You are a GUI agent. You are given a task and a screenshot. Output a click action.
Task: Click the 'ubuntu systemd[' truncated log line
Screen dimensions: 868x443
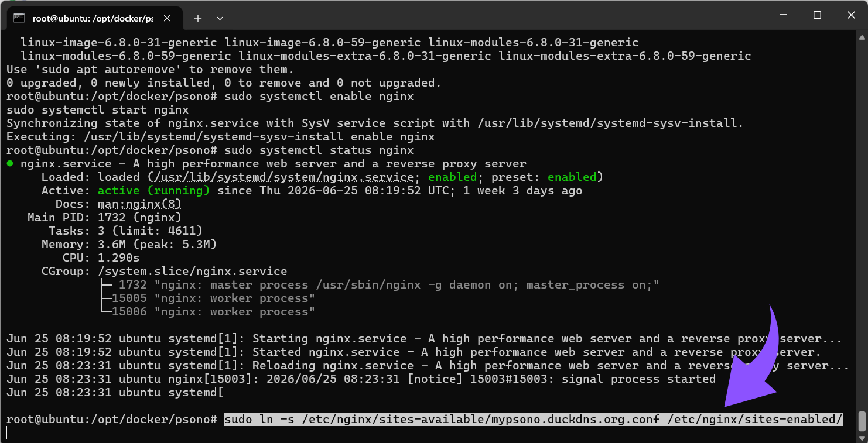pos(115,392)
